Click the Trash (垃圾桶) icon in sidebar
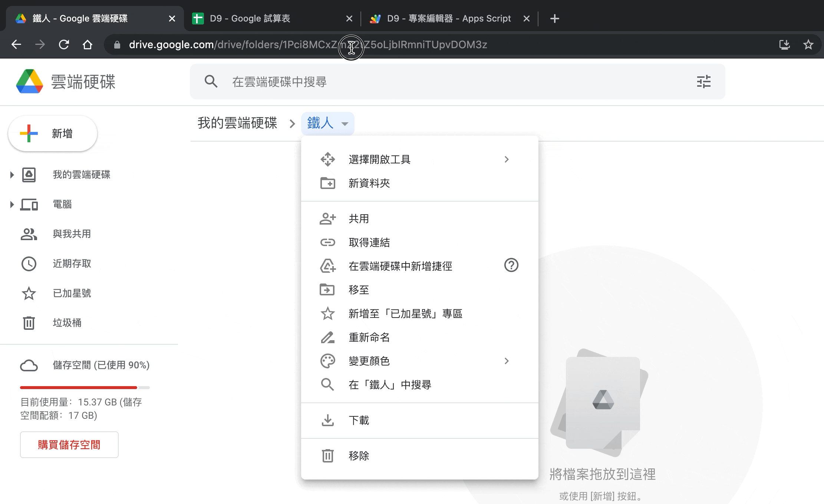This screenshot has width=824, height=504. (x=29, y=323)
